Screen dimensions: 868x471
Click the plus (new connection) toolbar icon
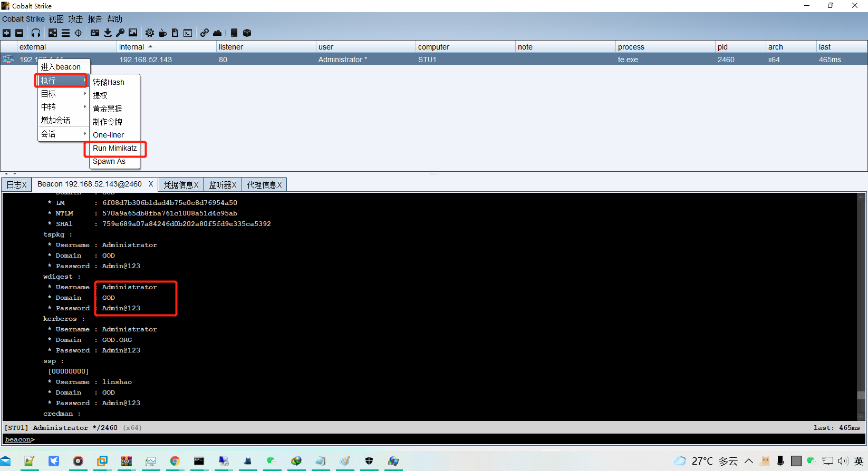point(7,33)
